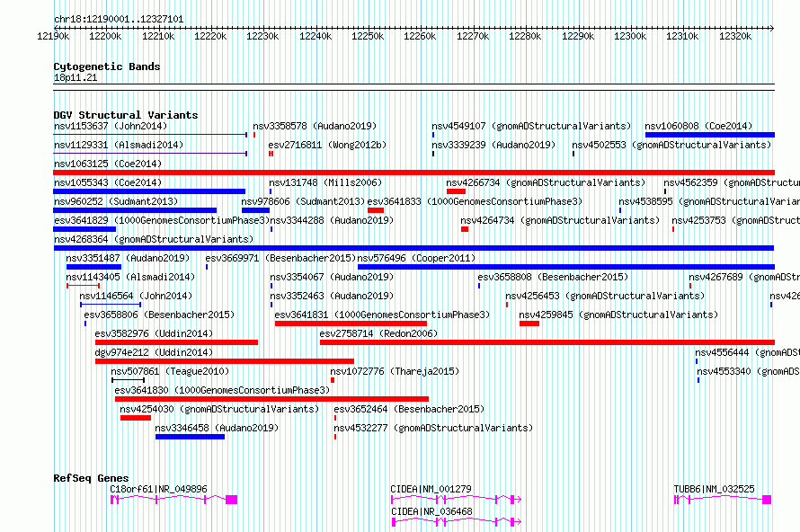
Task: Select the nsv3346458 (Audano2019) blue bar
Action: point(190,437)
